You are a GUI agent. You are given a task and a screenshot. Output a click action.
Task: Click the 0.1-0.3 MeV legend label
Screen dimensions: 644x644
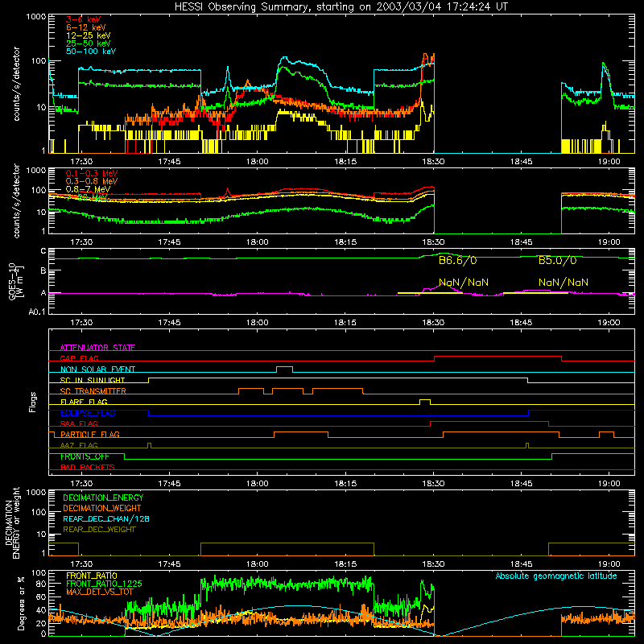point(92,173)
